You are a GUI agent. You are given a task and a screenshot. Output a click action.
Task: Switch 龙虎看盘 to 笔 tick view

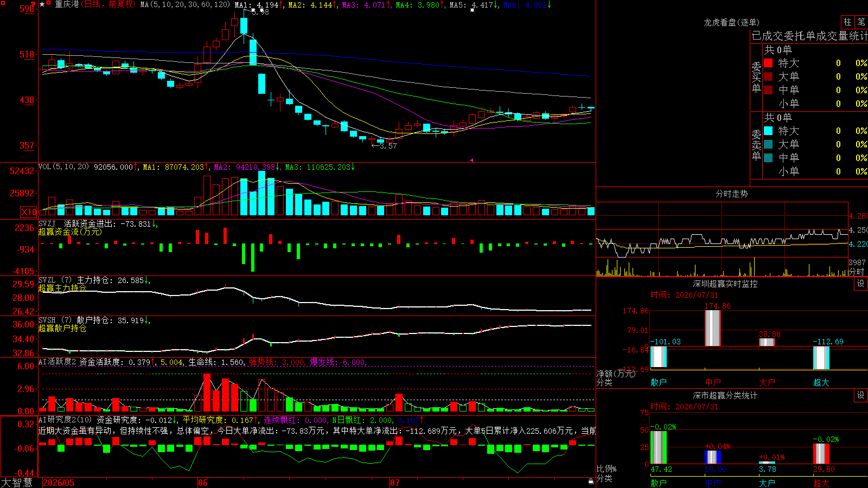coord(861,22)
